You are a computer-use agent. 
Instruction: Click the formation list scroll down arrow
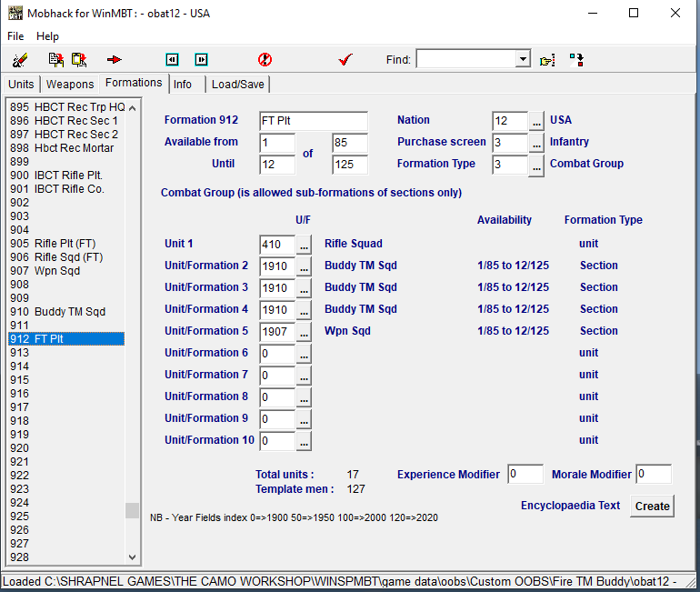tap(133, 557)
